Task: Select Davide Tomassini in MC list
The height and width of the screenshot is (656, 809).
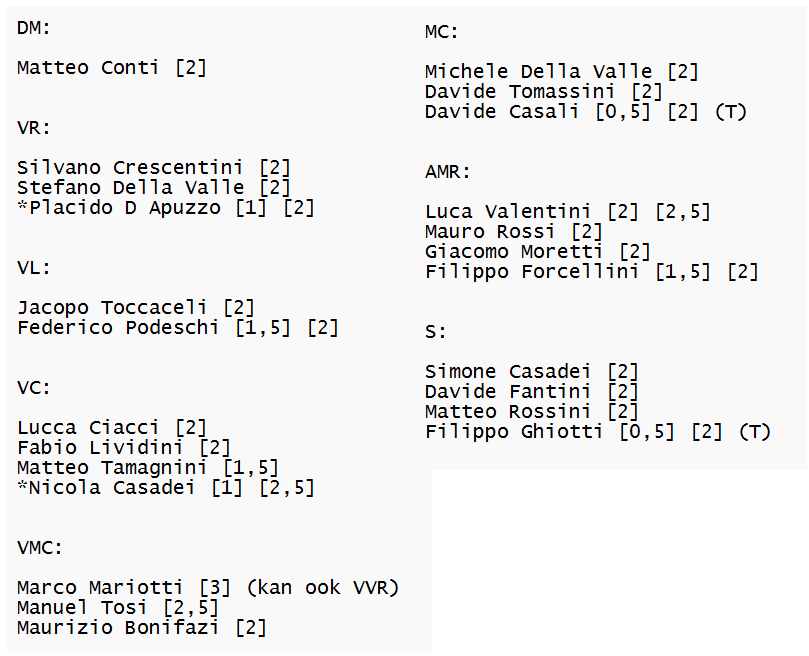Action: pos(520,92)
